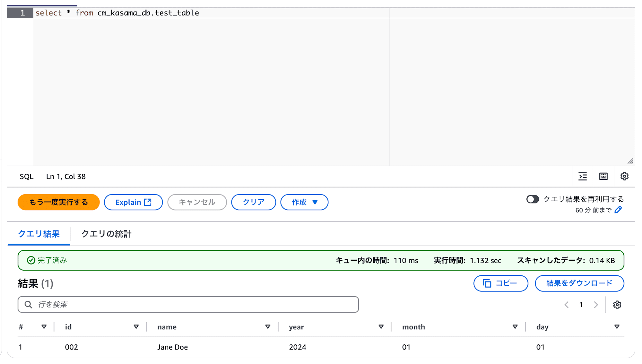Sort by the day column arrow
The image size is (642, 364).
617,327
